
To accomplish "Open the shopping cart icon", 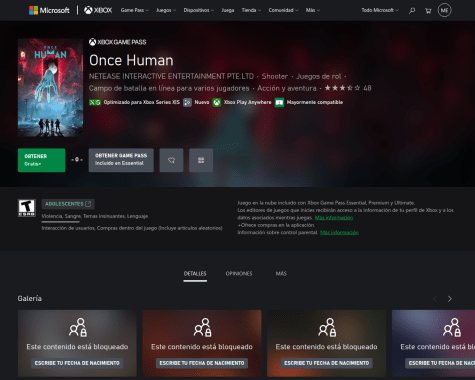I will (x=428, y=11).
